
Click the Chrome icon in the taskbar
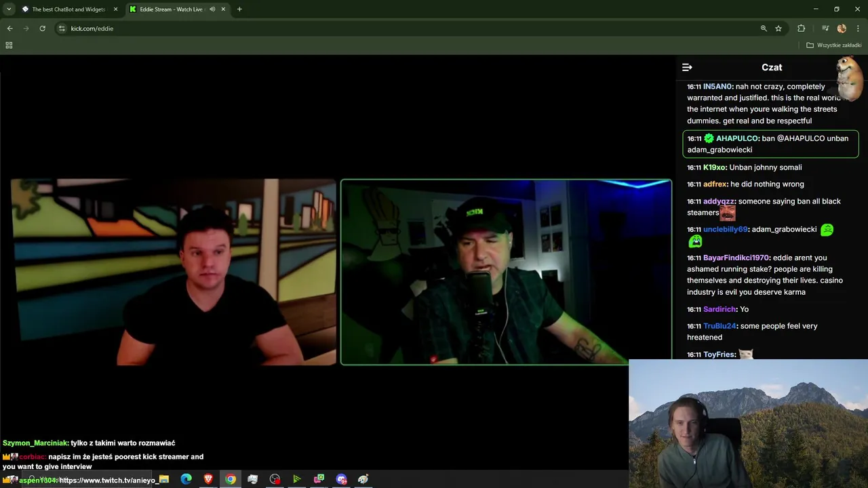(231, 479)
